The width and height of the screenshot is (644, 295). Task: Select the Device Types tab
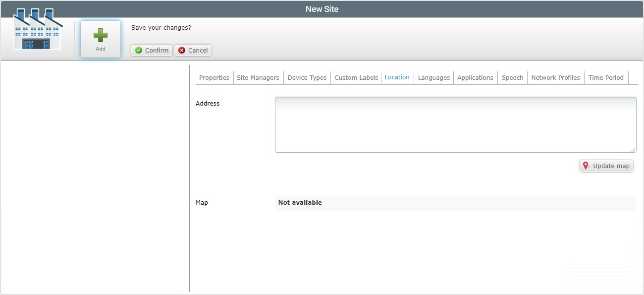pos(307,77)
